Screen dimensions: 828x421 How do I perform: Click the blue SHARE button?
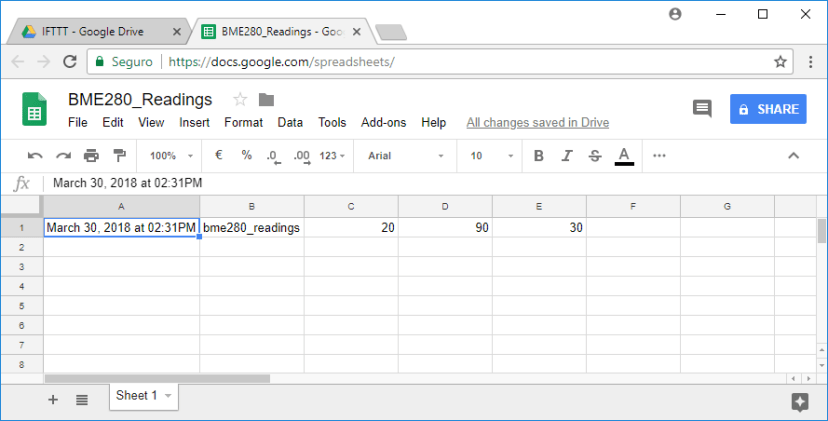tap(768, 109)
